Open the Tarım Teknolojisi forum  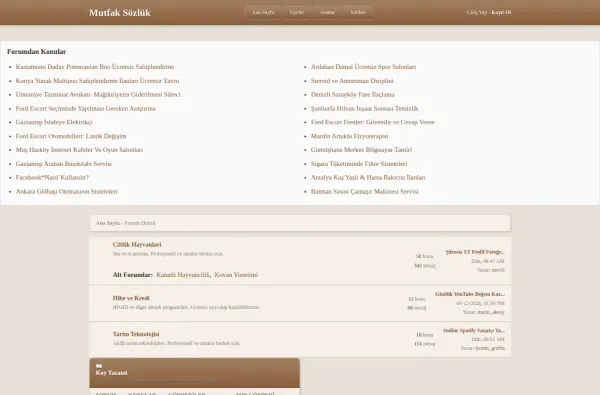pos(136,334)
